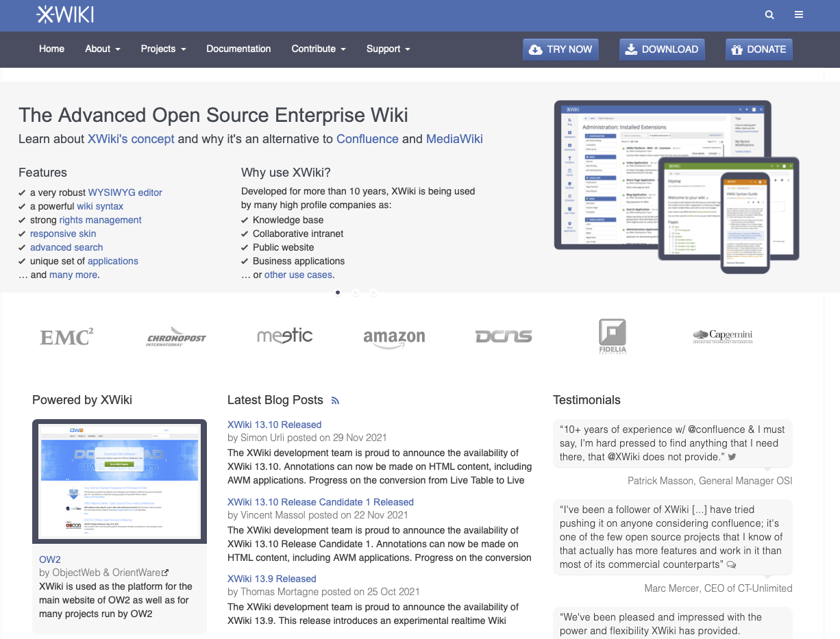Switch to the third carousel slide dot

coord(373,292)
